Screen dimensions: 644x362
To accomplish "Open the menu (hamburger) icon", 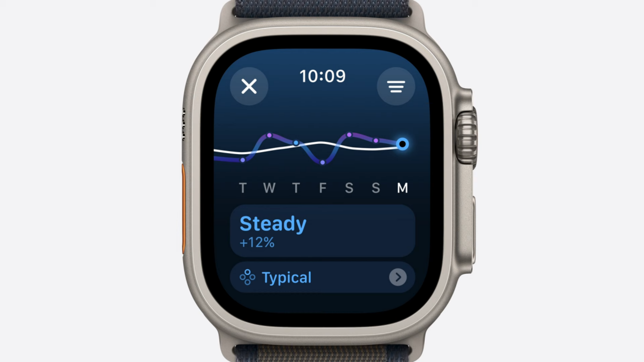I will tap(395, 86).
